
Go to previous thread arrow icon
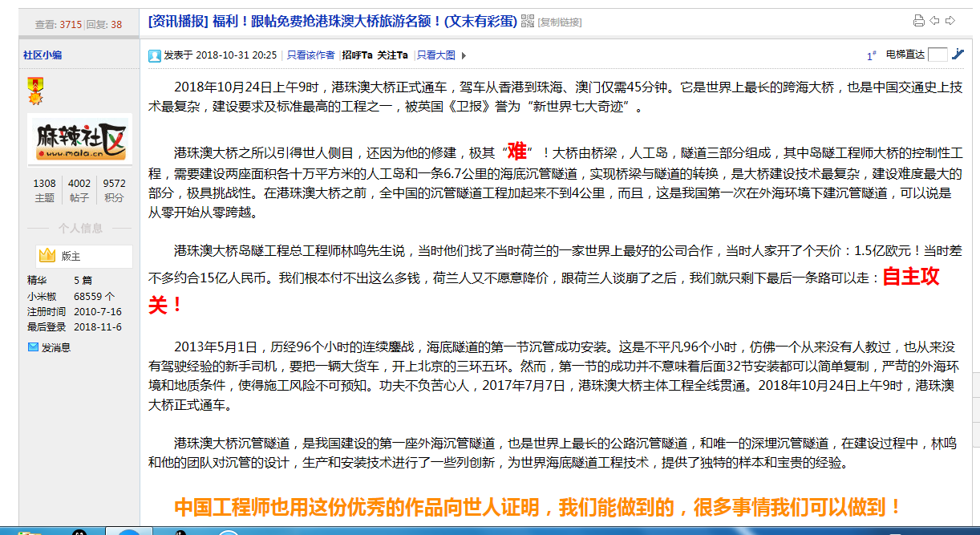[935, 21]
